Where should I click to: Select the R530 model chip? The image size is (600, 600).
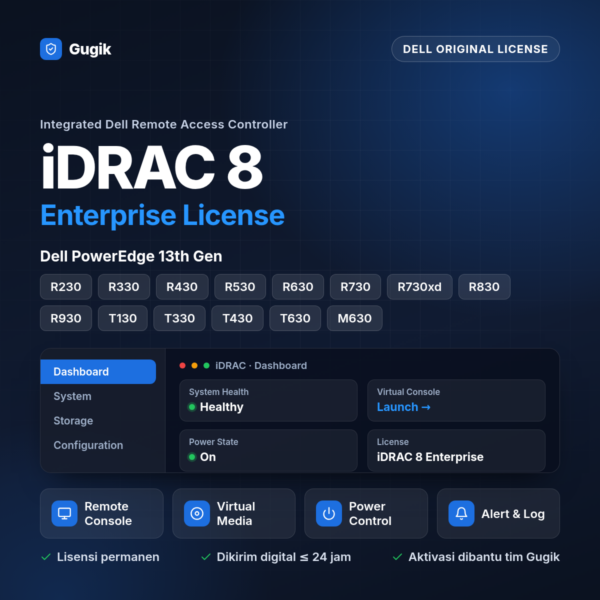tap(240, 287)
